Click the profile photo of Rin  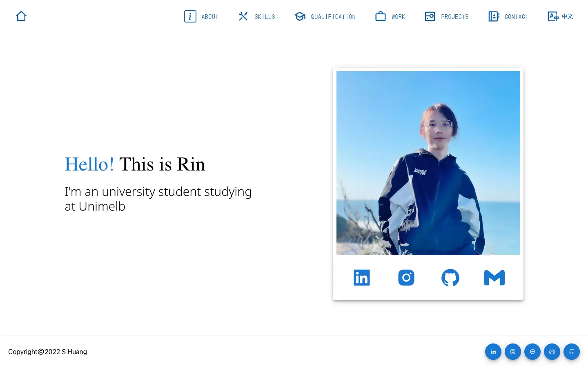tap(428, 163)
